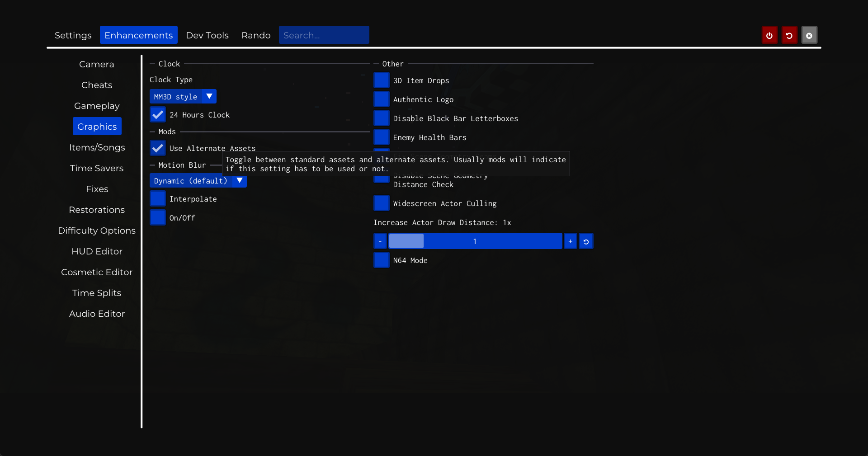Focus the Search input field
This screenshot has width=868, height=456.
[x=324, y=35]
